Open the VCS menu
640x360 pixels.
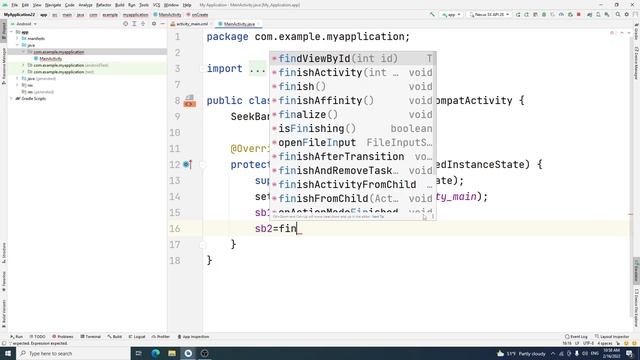point(156,5)
